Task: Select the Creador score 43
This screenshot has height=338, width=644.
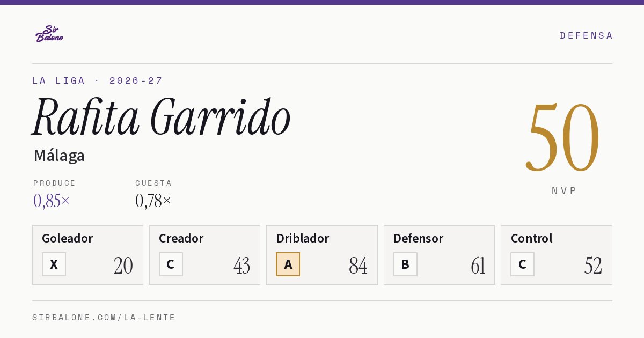Action: tap(241, 266)
